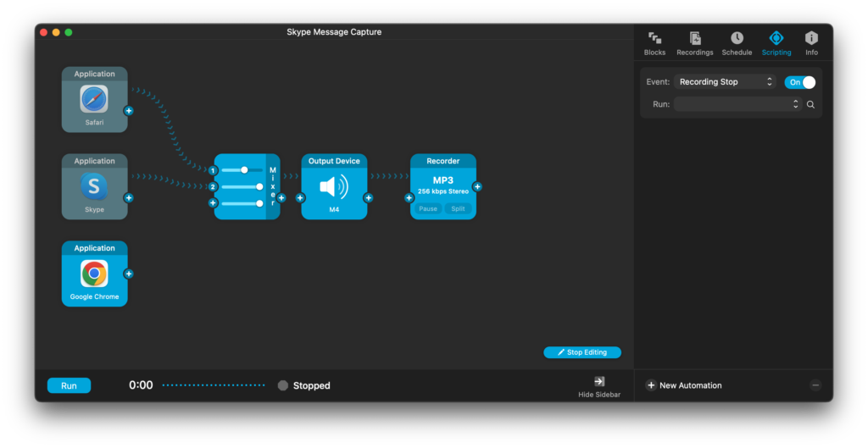Open the Schedule sidebar tab
Viewport: 868px width, 448px height.
click(737, 44)
